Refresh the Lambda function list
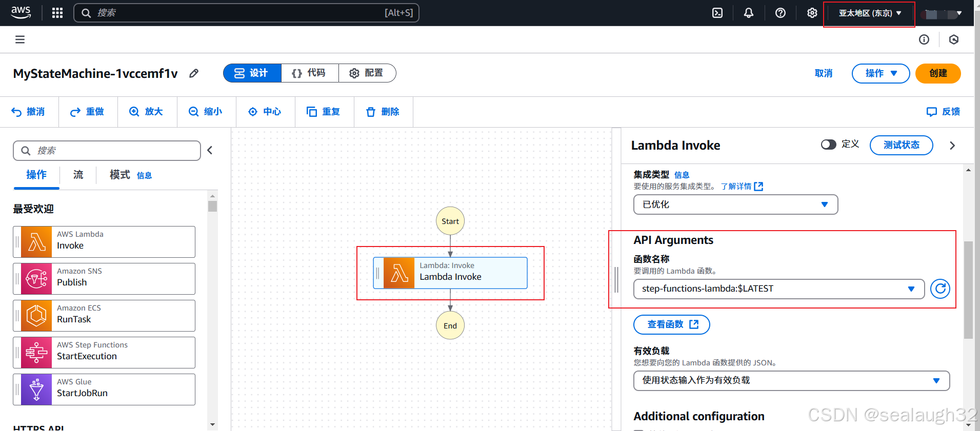Image resolution: width=980 pixels, height=431 pixels. click(x=940, y=289)
